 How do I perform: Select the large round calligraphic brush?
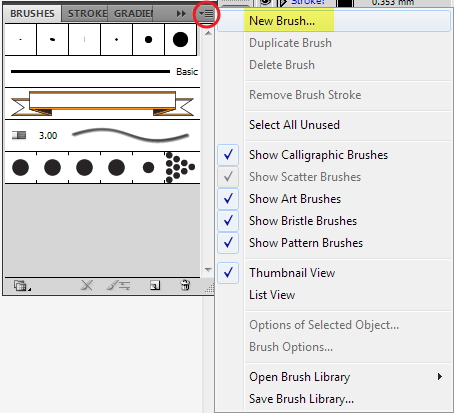tap(180, 39)
